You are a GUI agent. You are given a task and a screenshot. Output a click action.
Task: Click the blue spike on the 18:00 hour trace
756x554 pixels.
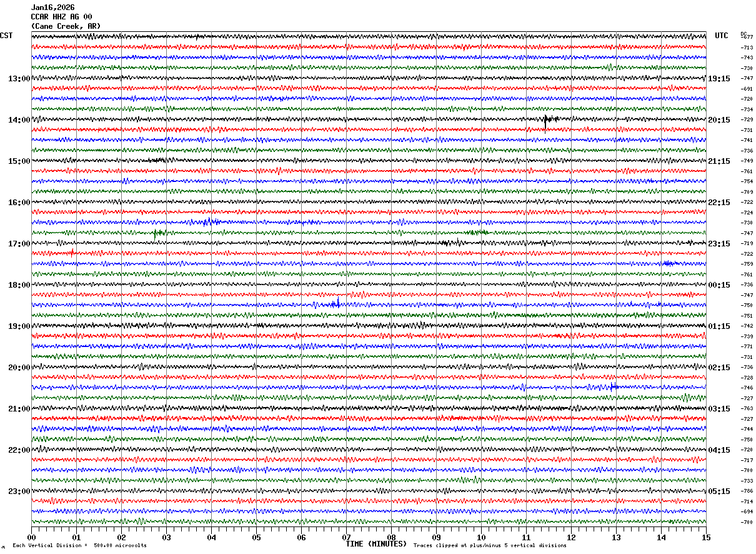click(338, 303)
